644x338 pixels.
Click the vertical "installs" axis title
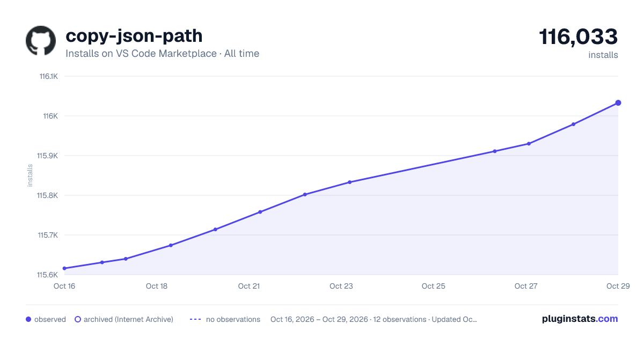point(30,175)
